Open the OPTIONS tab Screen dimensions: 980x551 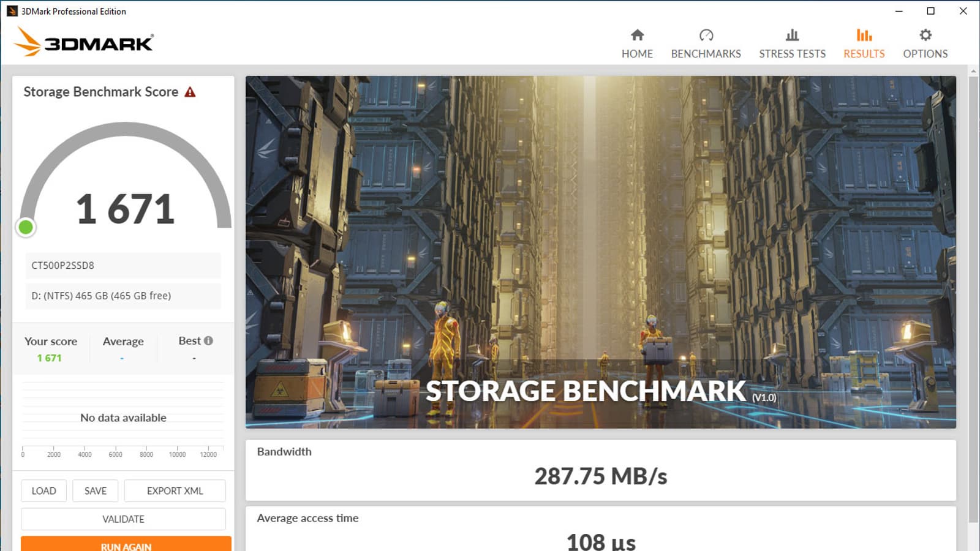pyautogui.click(x=925, y=54)
